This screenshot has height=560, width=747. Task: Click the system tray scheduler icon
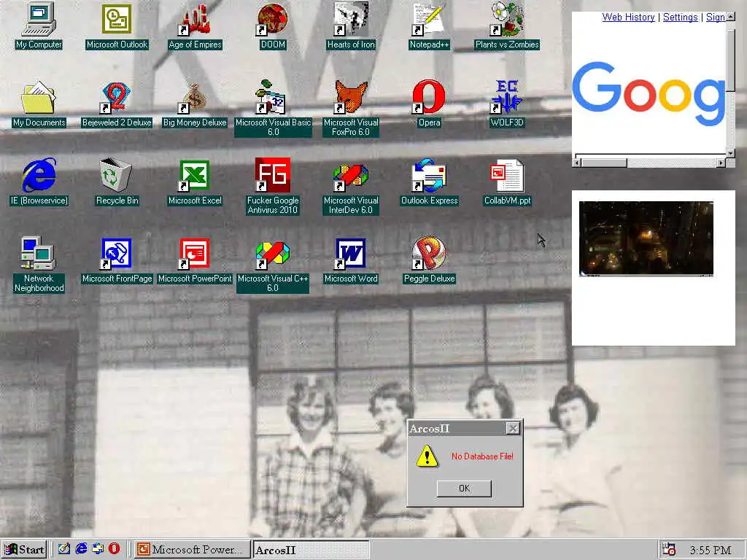[x=669, y=550]
